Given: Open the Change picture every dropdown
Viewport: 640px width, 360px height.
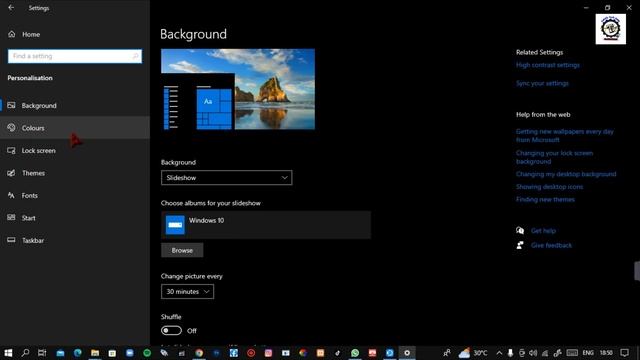Looking at the screenshot, I should [x=187, y=291].
